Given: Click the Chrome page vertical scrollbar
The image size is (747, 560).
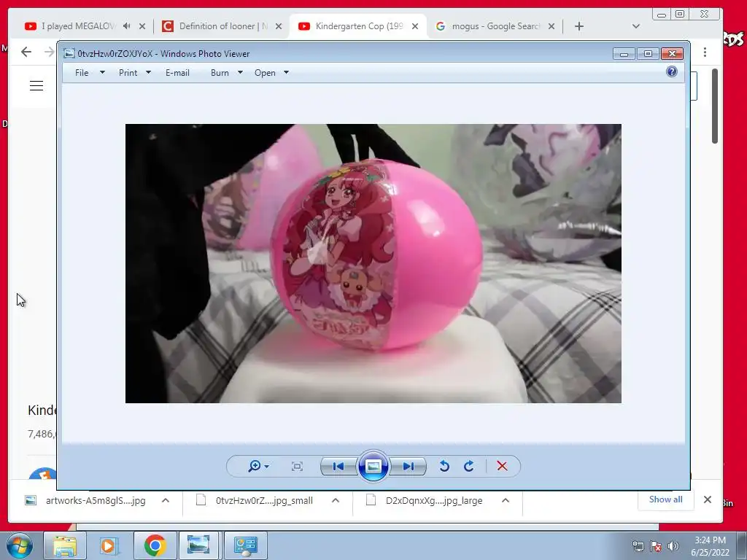Looking at the screenshot, I should coord(715,106).
